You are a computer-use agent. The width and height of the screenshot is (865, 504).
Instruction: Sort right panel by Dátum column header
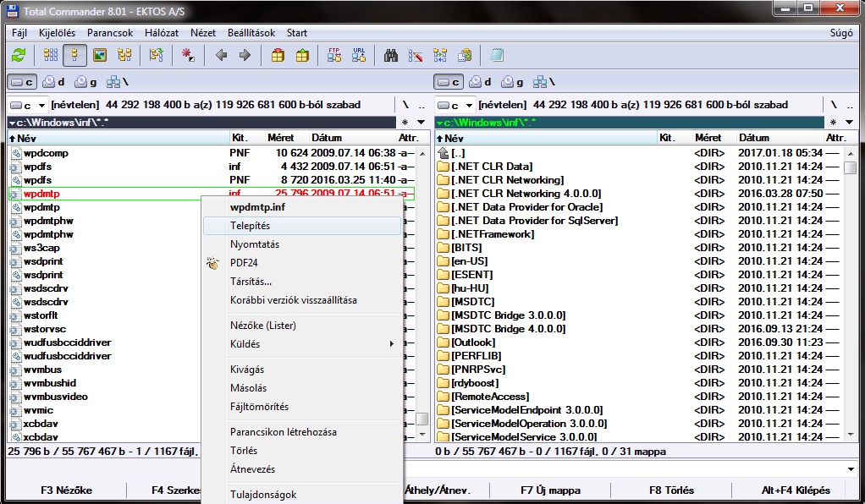[x=780, y=138]
